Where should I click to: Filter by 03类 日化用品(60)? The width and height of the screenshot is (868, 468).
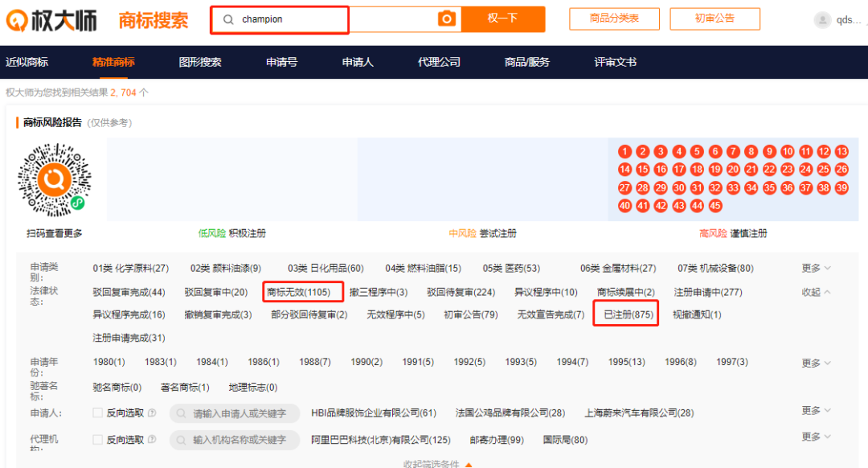coord(325,268)
